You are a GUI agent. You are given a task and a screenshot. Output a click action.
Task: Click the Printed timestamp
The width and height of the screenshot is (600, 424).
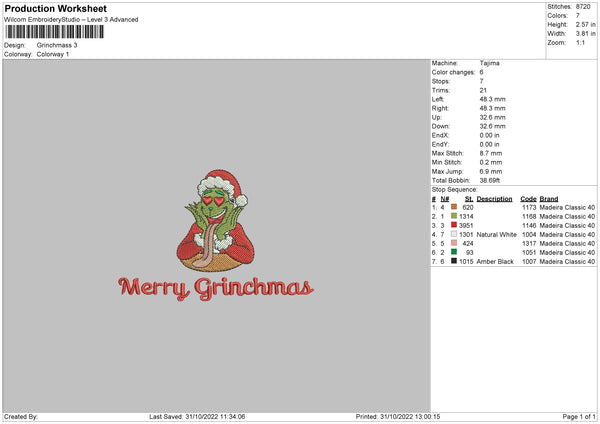pyautogui.click(x=398, y=417)
